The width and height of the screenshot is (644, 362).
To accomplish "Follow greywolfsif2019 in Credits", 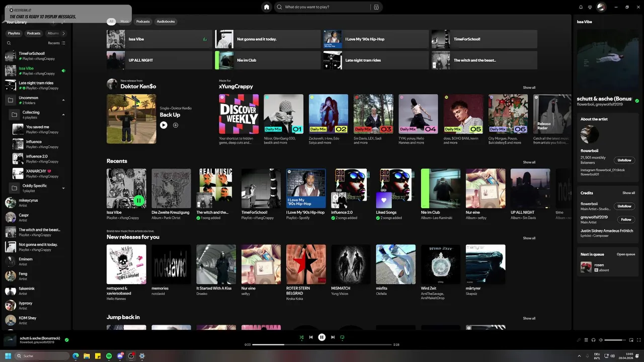I will pyautogui.click(x=626, y=220).
